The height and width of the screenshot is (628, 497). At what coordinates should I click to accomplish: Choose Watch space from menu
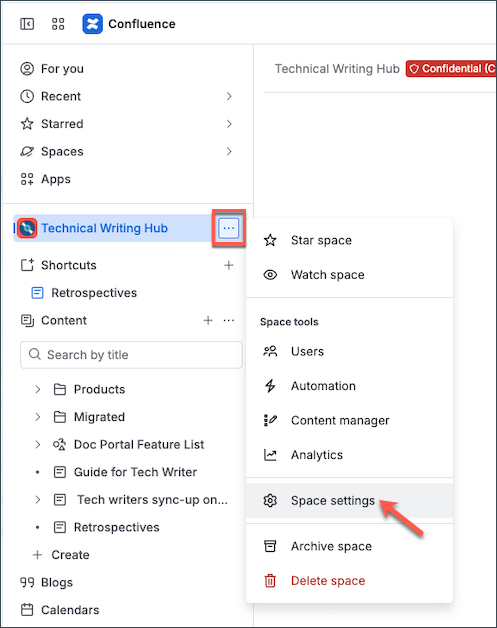[349, 275]
